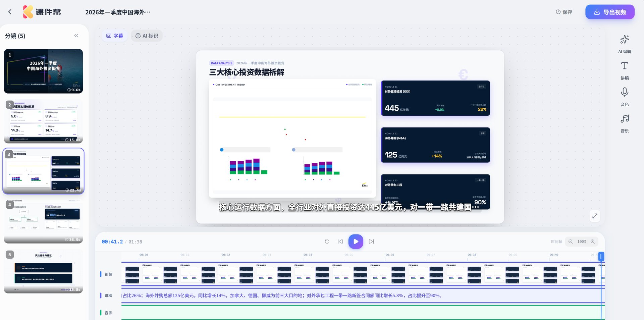Click the green music track clip
The width and height of the screenshot is (644, 320).
tap(363, 313)
